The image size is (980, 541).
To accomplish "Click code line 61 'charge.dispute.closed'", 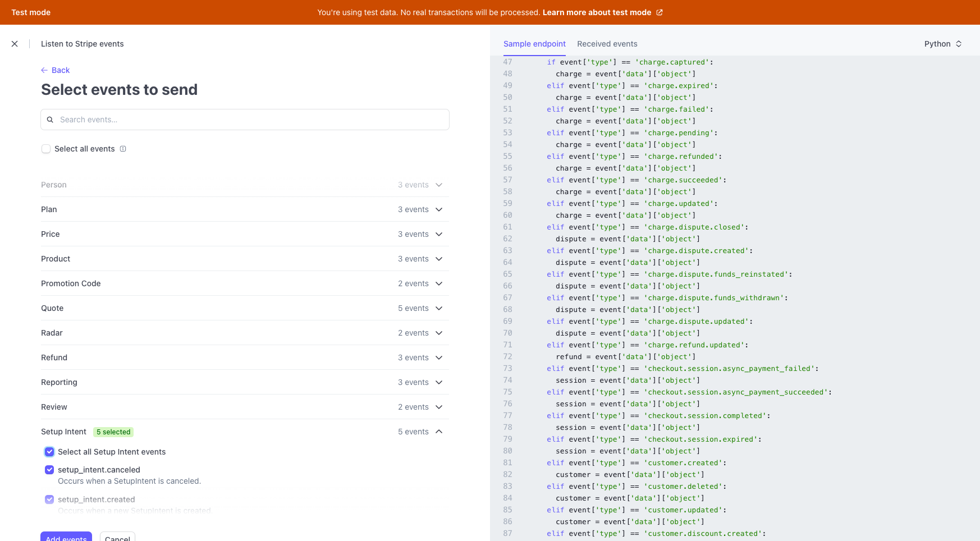I will coord(648,227).
